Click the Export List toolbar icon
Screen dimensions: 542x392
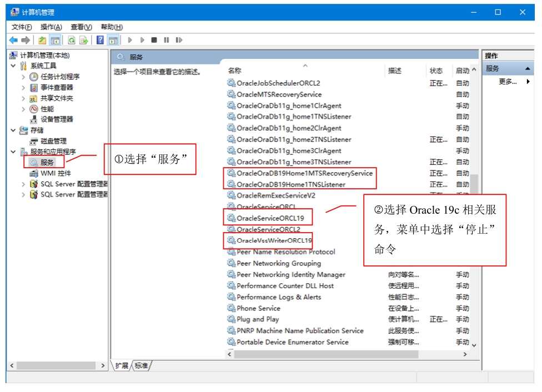point(84,41)
